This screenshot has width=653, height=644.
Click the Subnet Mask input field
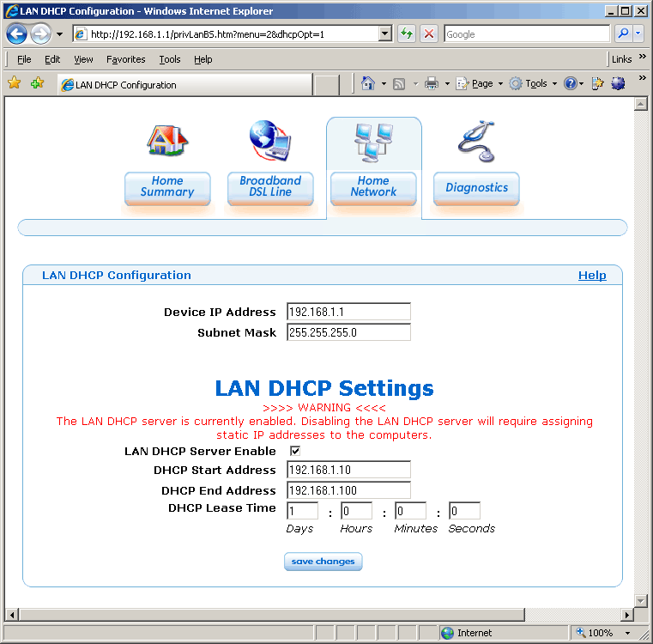pos(348,332)
